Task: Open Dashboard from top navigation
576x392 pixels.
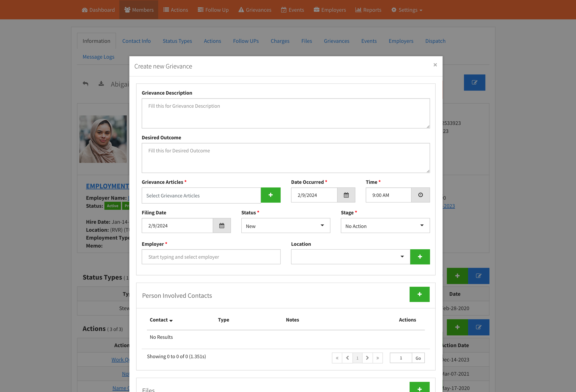Action: 98,10
